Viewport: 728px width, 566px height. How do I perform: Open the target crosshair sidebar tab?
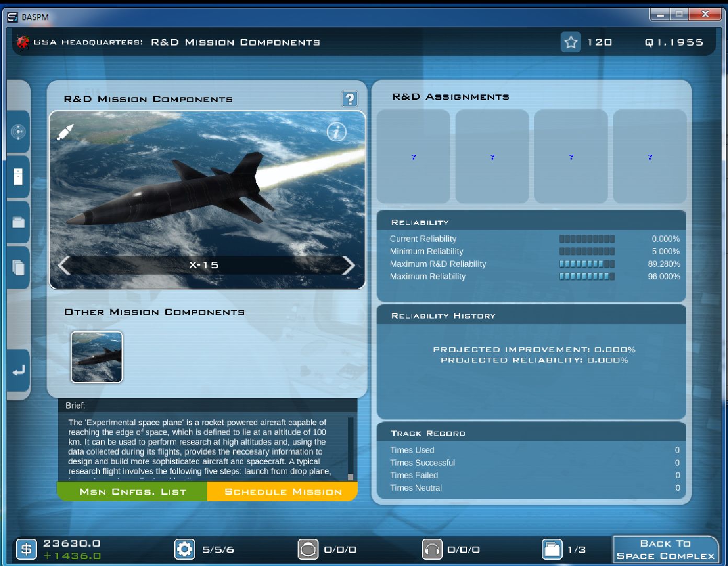(18, 132)
